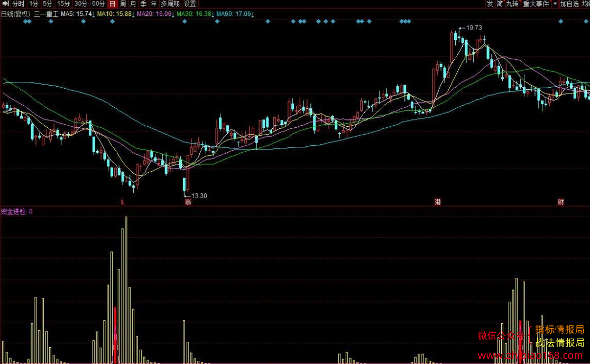Toggle the 重大事件 major events display
This screenshot has width=590, height=364.
[x=536, y=4]
